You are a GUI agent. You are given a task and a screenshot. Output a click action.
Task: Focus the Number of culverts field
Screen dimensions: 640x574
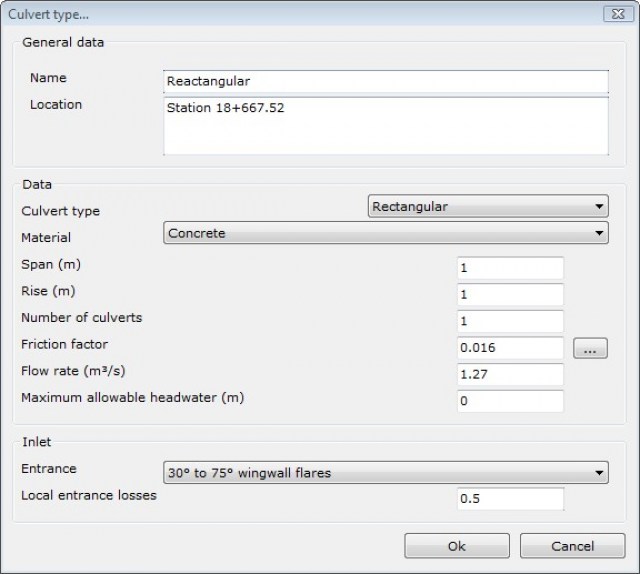tap(510, 321)
